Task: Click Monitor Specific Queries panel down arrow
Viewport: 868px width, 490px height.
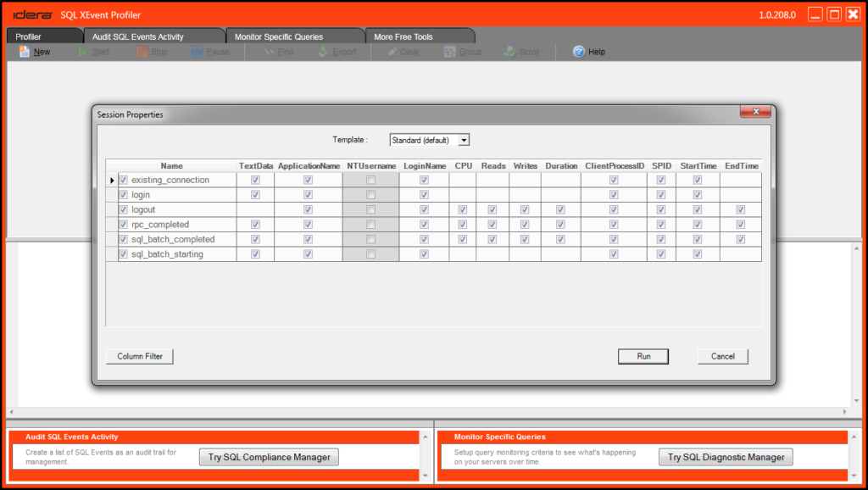Action: 854,475
